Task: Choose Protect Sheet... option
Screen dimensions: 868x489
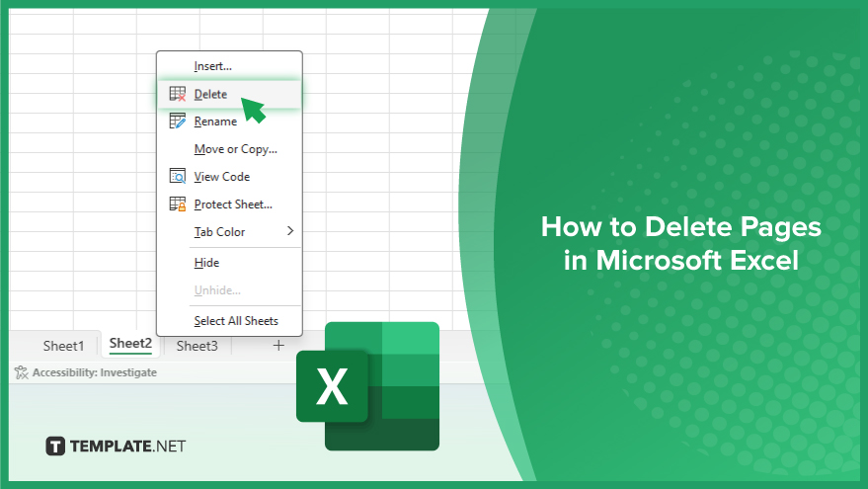Action: [x=229, y=204]
